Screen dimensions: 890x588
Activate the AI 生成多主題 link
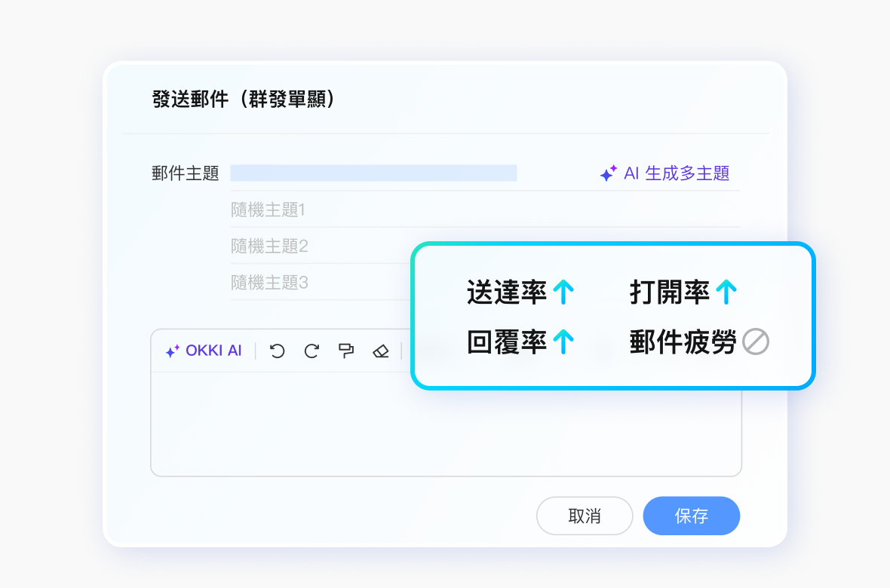click(677, 173)
